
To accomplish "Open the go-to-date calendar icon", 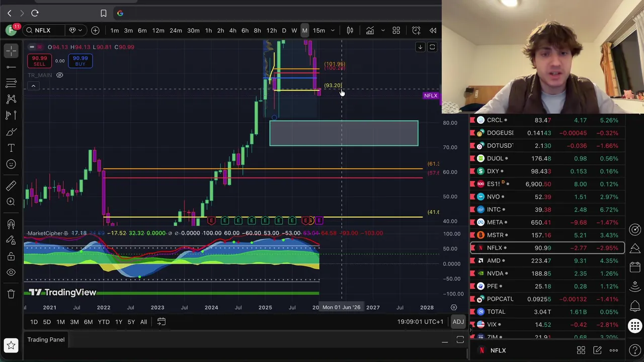I will (x=162, y=322).
